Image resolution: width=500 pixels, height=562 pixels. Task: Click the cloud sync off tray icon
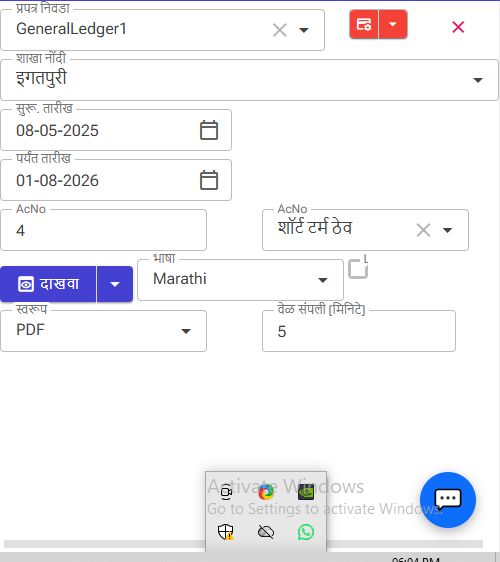266,532
